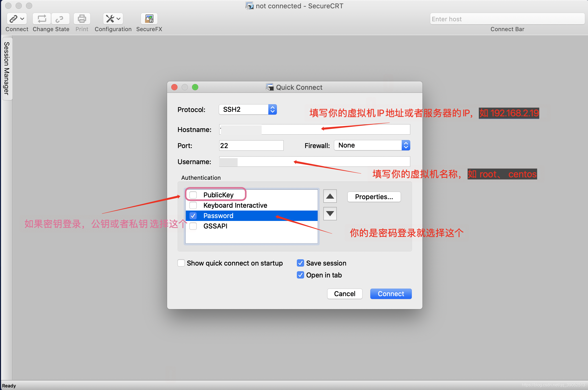
Task: Click the Print toolbar icon
Action: point(82,19)
